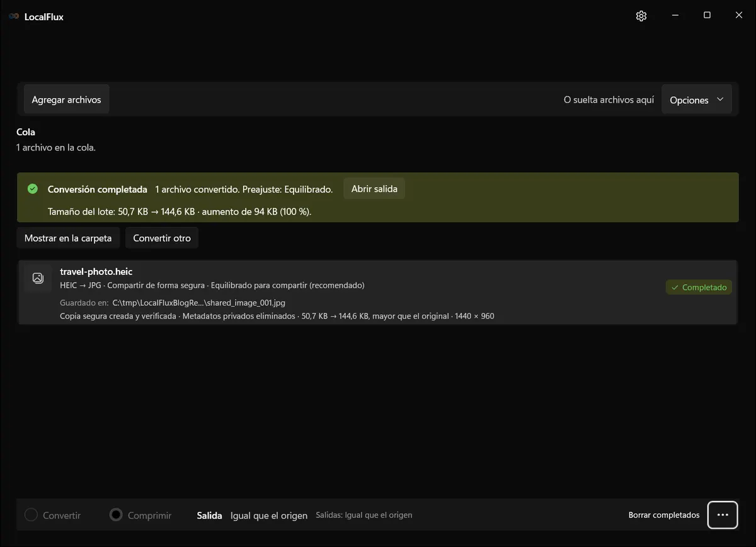Click the Cola heading

pyautogui.click(x=26, y=132)
